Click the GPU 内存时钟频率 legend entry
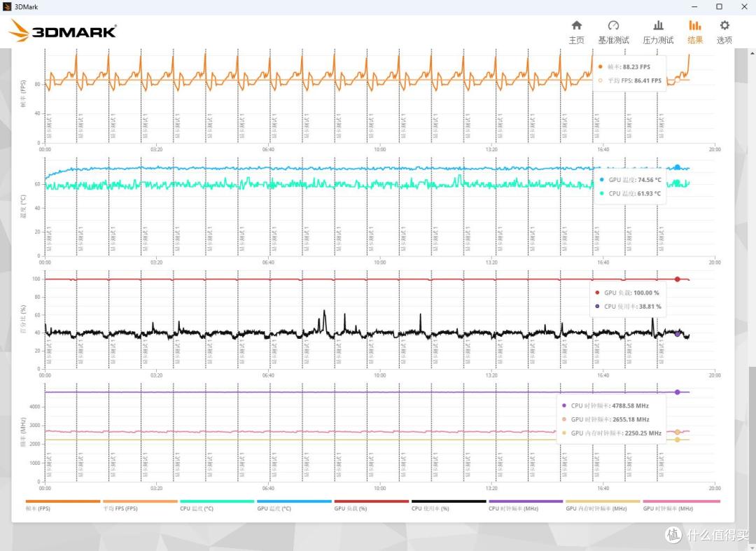Screen dimensions: 756x551 pyautogui.click(x=603, y=505)
